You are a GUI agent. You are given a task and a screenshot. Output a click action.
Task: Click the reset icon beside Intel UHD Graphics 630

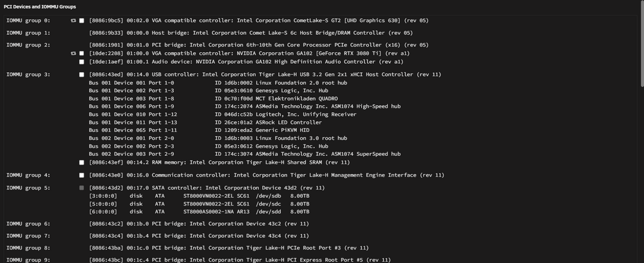pos(73,21)
